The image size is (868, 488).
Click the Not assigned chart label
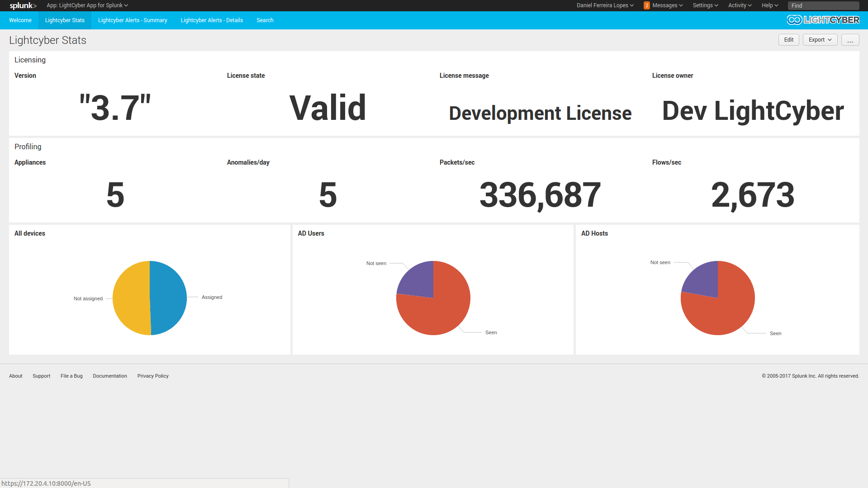(88, 298)
